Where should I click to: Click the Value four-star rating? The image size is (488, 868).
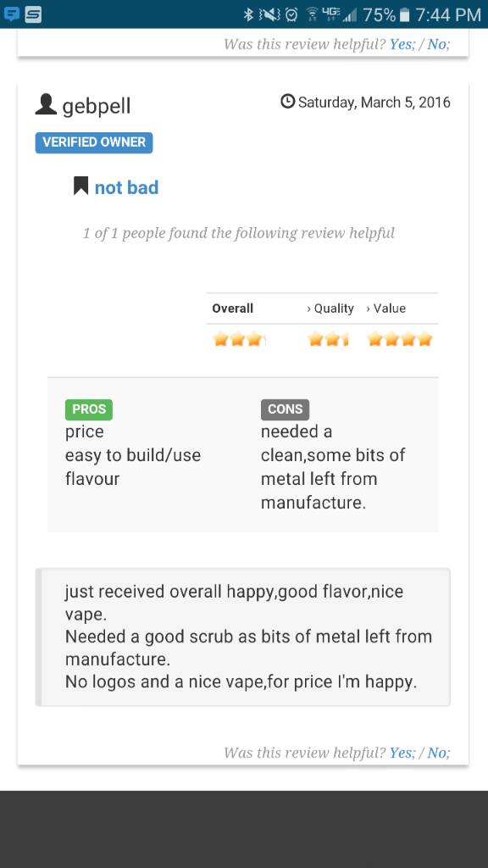[x=400, y=339]
